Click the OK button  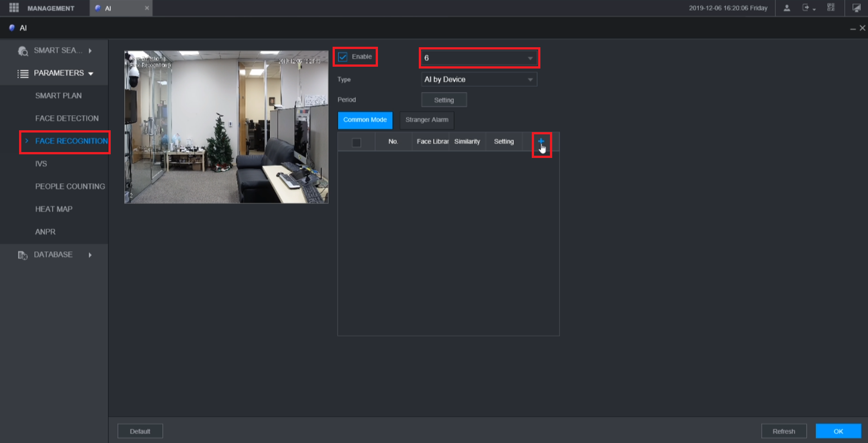coord(839,431)
